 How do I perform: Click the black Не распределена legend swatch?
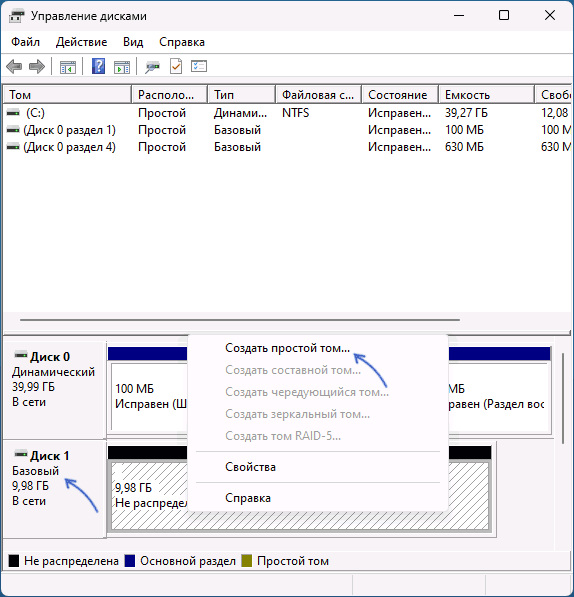coord(14,561)
